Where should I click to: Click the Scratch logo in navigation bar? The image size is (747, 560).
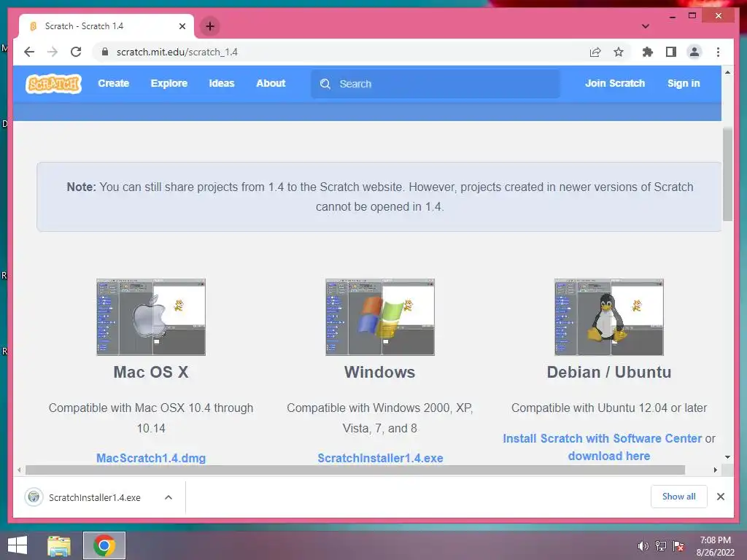53,84
